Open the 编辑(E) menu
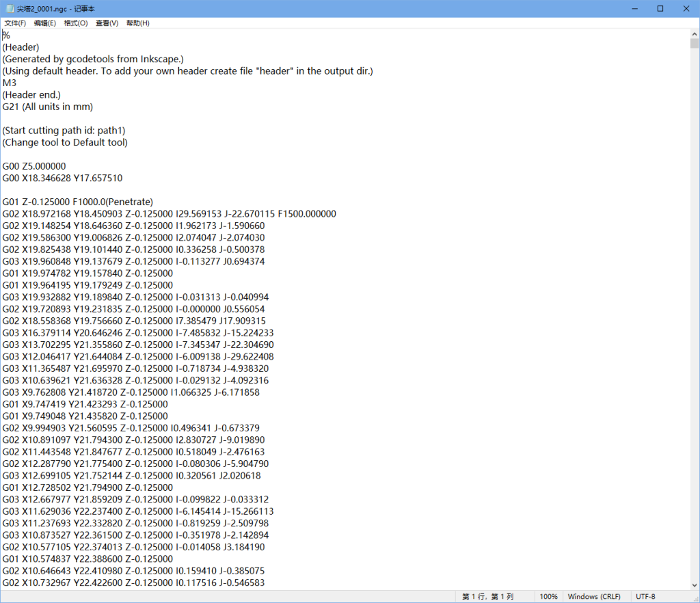 (x=45, y=23)
